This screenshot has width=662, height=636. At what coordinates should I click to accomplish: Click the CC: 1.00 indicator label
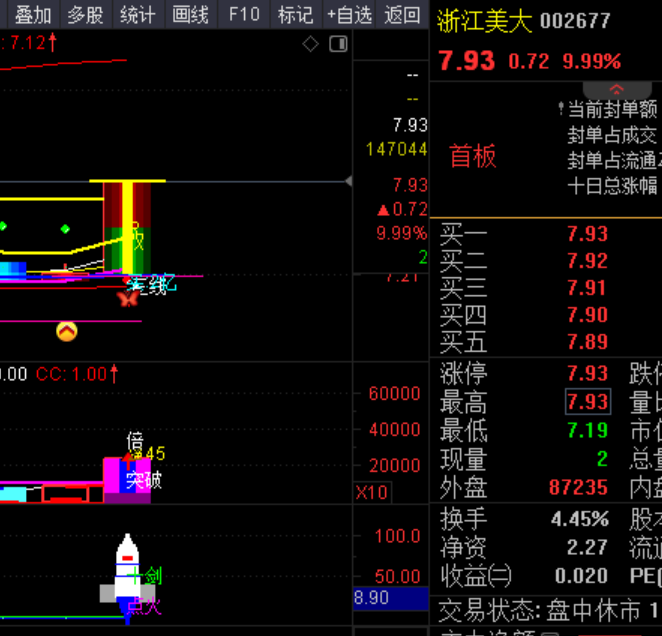[76, 374]
